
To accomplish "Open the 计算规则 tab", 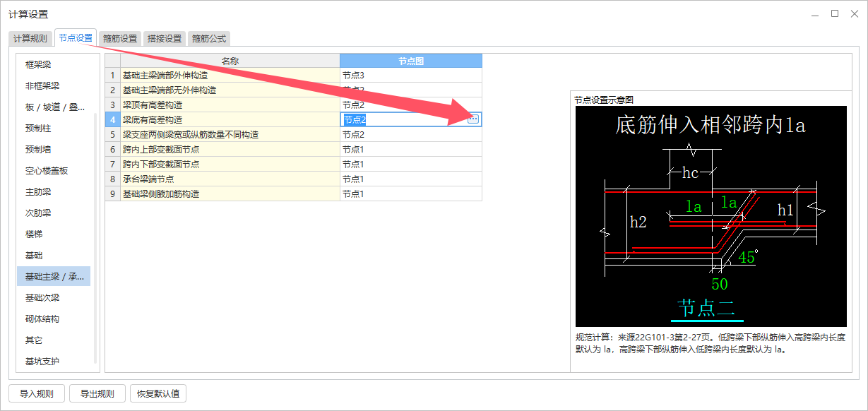I will tap(30, 39).
